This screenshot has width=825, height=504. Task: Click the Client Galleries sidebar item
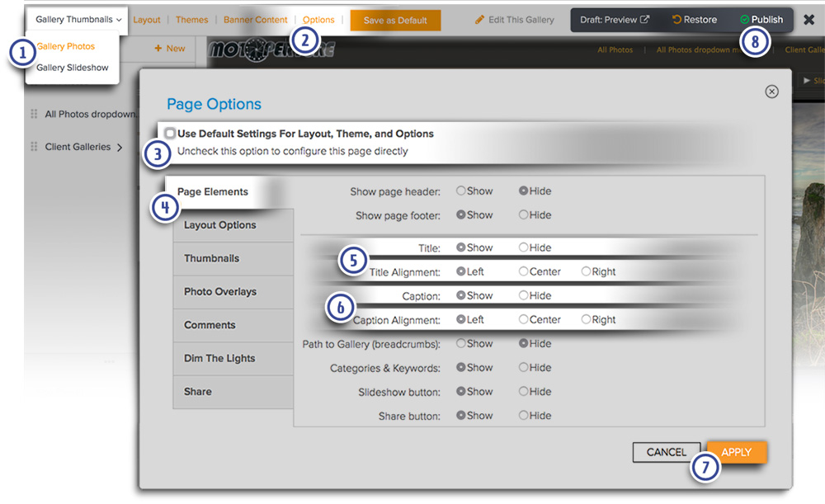(x=78, y=147)
